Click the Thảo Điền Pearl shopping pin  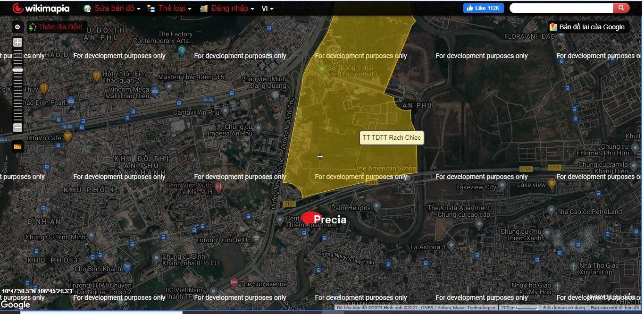tap(71, 101)
